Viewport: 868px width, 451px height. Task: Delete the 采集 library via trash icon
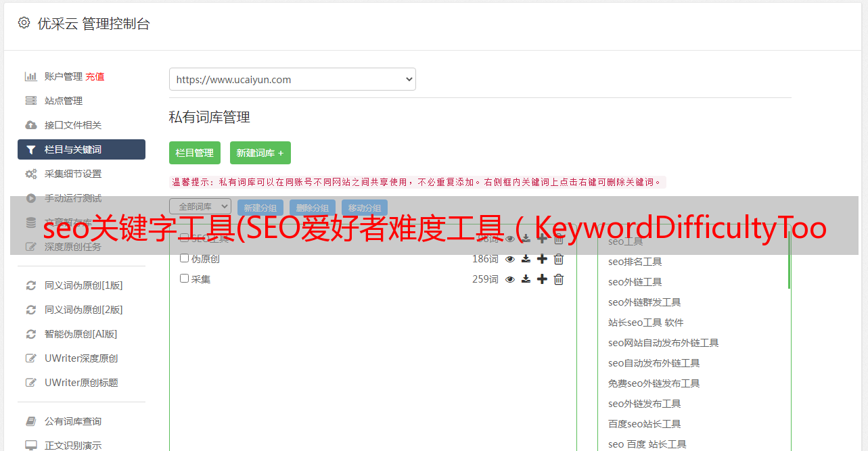point(559,279)
